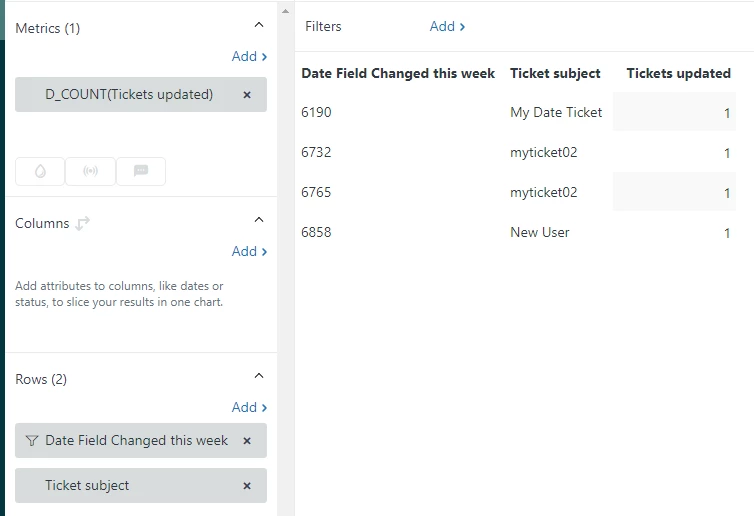Collapse the Metrics section

(x=259, y=25)
